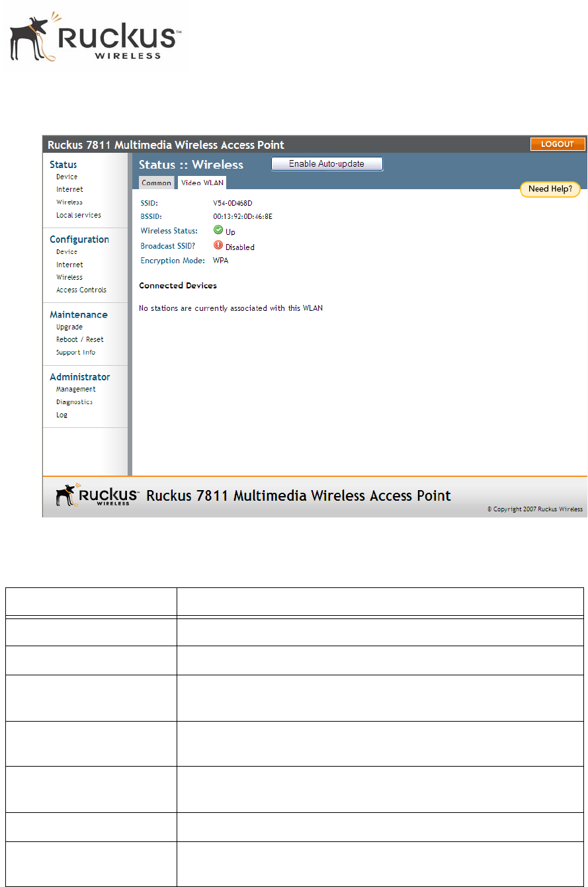The height and width of the screenshot is (887, 588).
Task: Click the Wireless Status: label
Action: (x=169, y=231)
